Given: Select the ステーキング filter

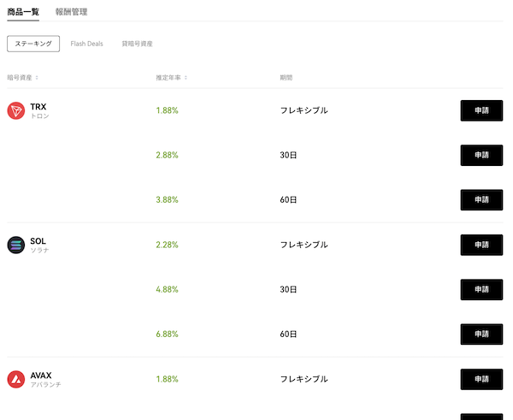Looking at the screenshot, I should tap(33, 44).
